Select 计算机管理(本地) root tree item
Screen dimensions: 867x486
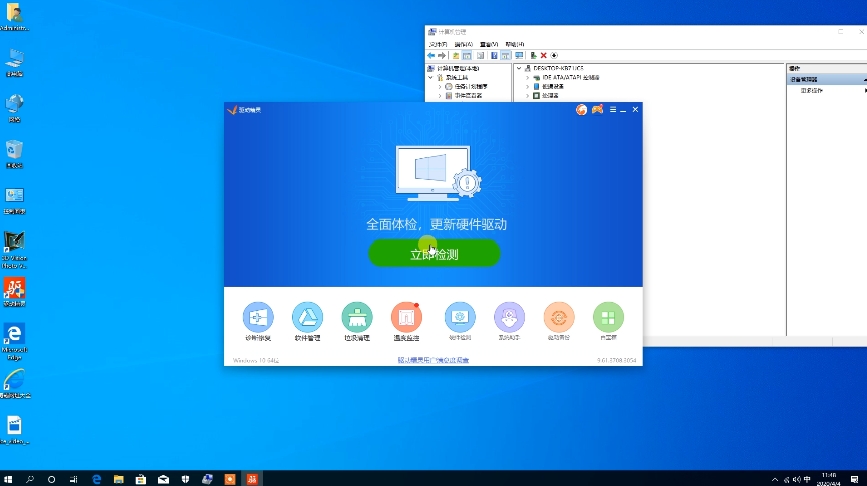(x=458, y=69)
